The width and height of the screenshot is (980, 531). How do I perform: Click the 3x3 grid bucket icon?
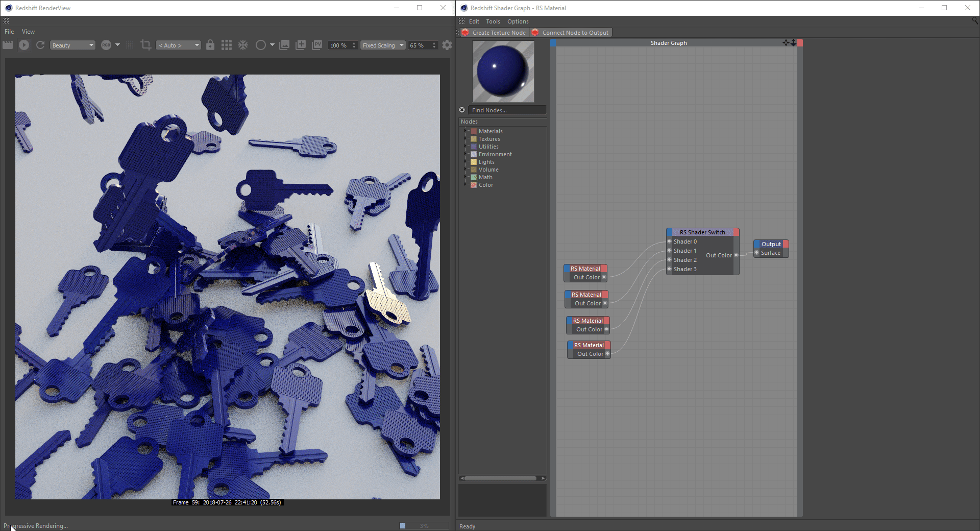pyautogui.click(x=227, y=45)
